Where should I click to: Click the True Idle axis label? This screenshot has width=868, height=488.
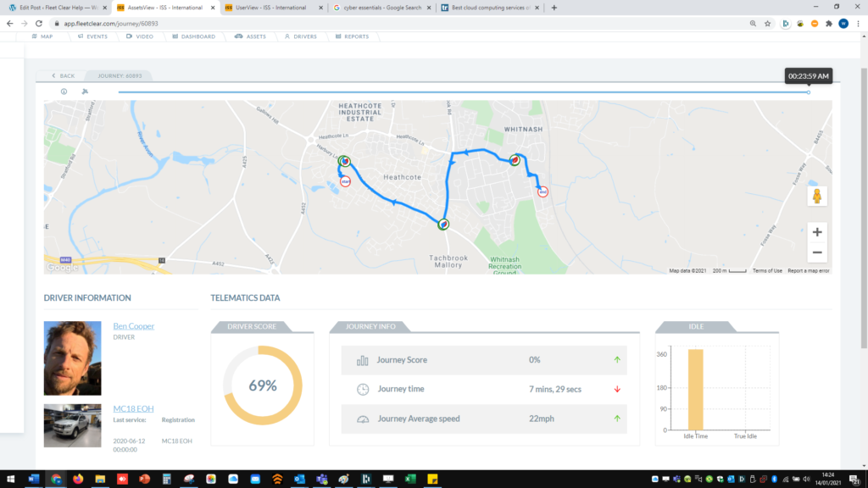pyautogui.click(x=745, y=436)
